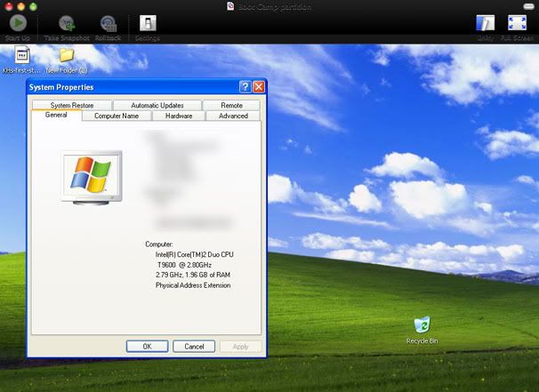539x392 pixels.
Task: Click the 'T9600 @ 2.80GHz' text
Action: coord(184,265)
